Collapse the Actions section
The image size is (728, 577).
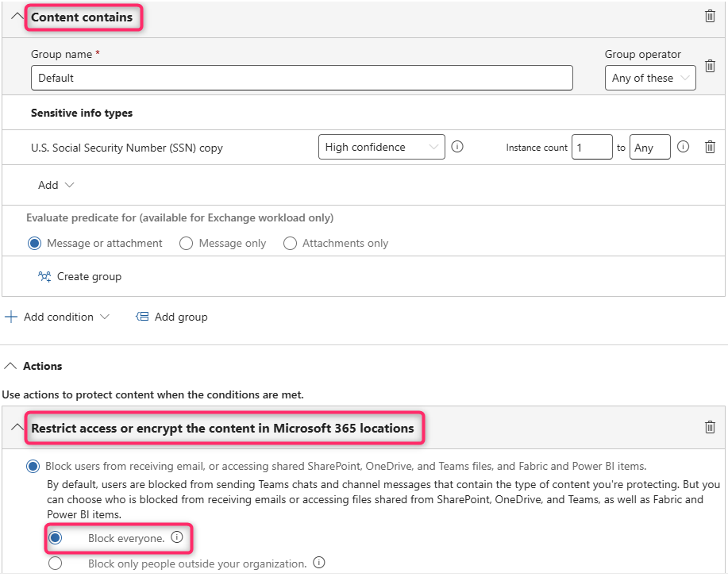[x=10, y=366]
